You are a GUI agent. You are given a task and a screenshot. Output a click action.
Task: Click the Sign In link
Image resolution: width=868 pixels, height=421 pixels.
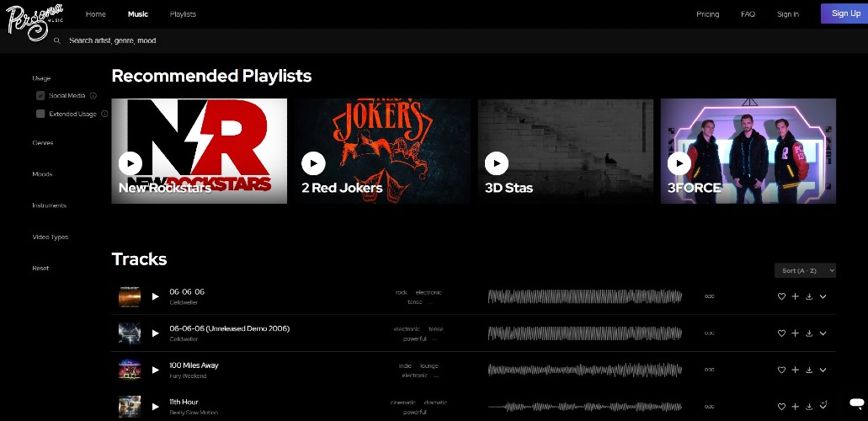tap(788, 13)
